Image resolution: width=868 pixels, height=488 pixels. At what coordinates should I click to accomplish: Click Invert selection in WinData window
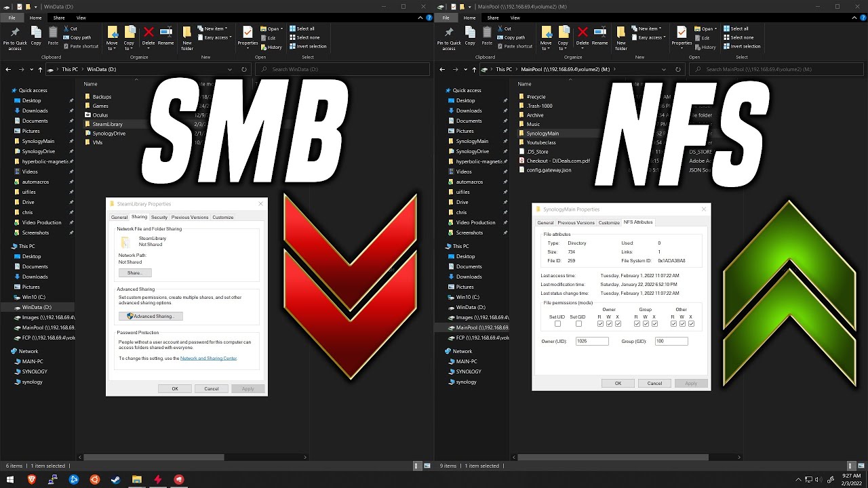point(308,47)
